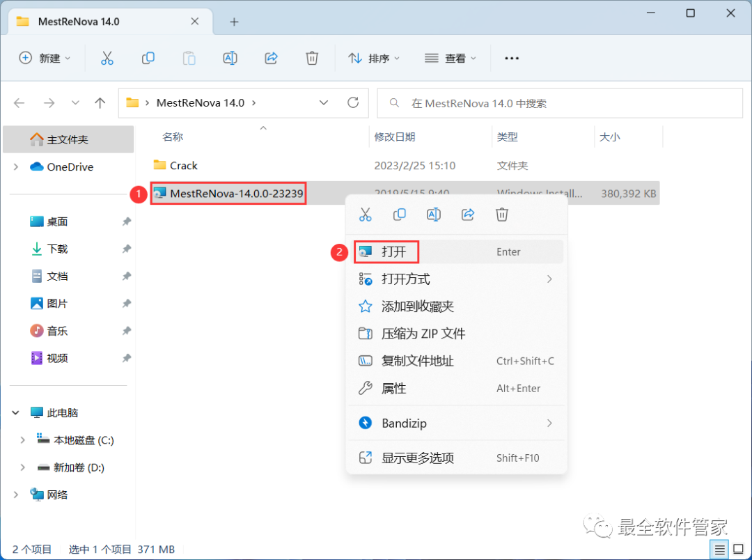Viewport: 752px width, 560px height.
Task: Choose 打开方式 in the context menu
Action: [456, 279]
